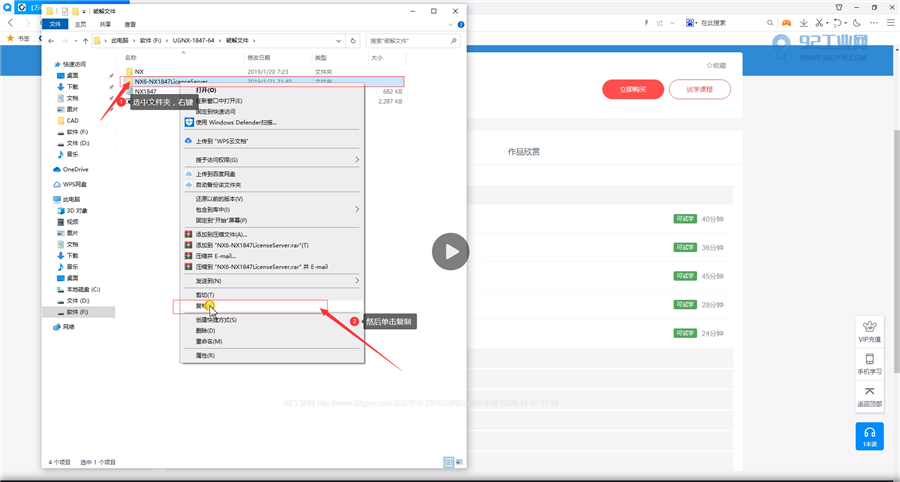
Task: Open the dropdown arrow beside scissors icon
Action: [x=827, y=24]
